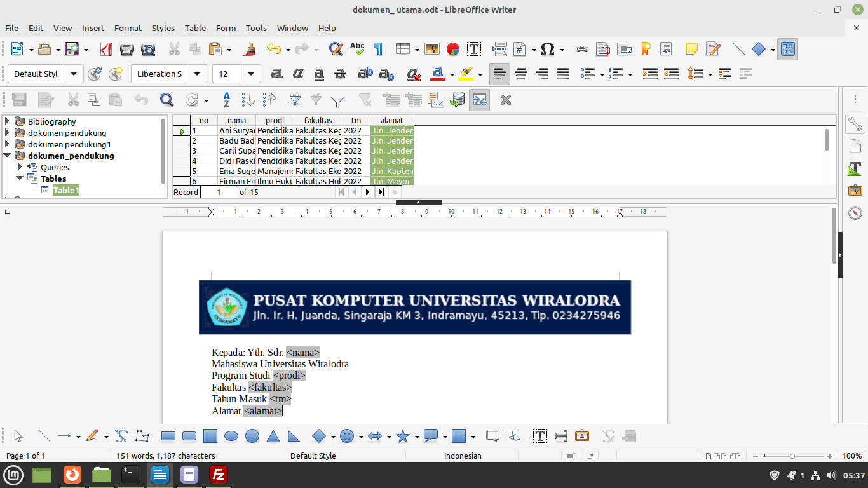Viewport: 868px width, 488px height.
Task: Apply yellow highlighting color
Action: click(466, 74)
